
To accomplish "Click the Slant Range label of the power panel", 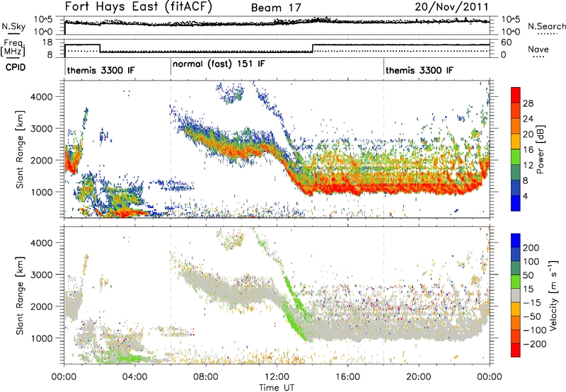I will [20, 149].
